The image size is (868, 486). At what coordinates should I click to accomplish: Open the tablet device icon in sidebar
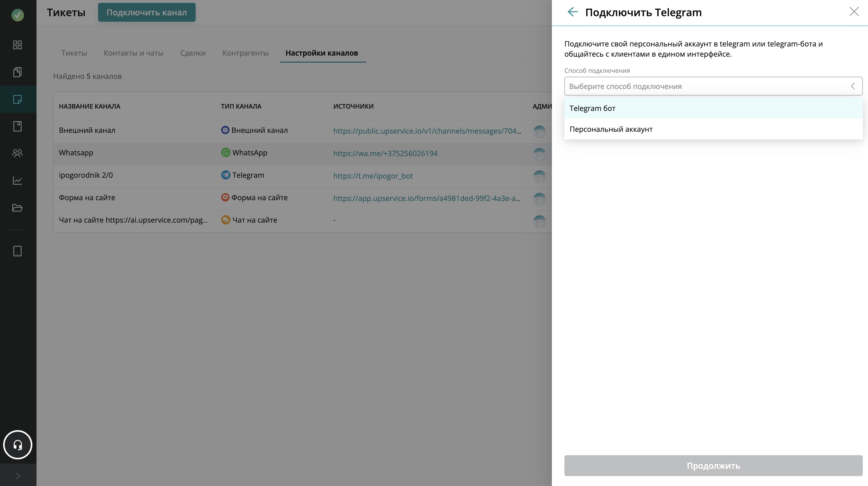click(17, 251)
